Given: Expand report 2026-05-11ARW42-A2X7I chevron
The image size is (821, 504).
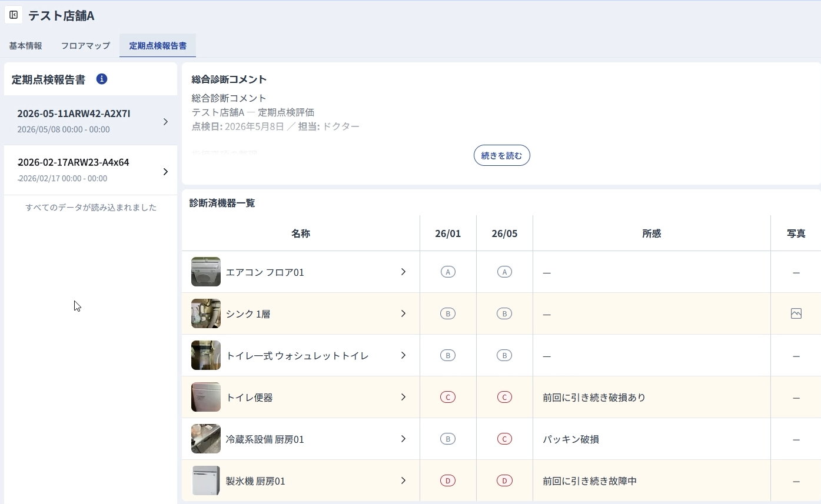Looking at the screenshot, I should (165, 121).
